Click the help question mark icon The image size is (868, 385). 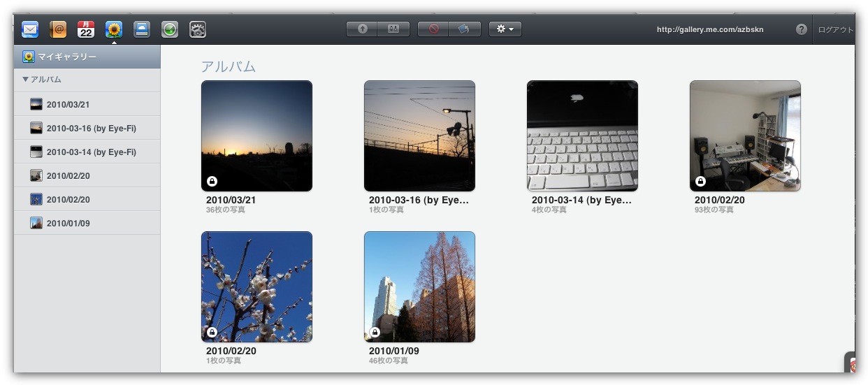(802, 29)
